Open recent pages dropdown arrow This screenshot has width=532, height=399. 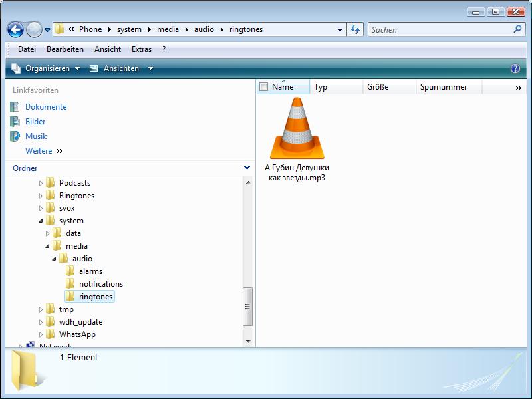click(47, 30)
